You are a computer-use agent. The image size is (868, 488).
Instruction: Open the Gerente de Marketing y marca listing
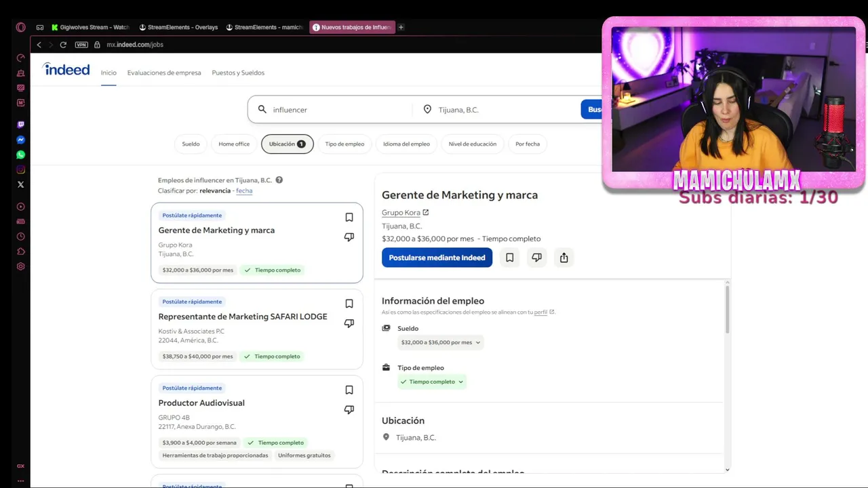click(216, 230)
